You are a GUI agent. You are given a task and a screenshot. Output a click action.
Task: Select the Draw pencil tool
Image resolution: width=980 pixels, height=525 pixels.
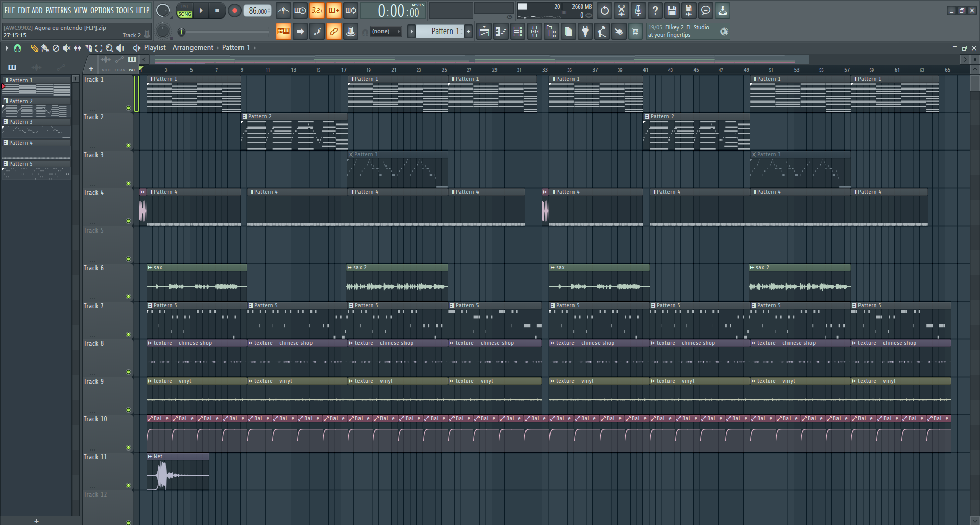[x=34, y=48]
